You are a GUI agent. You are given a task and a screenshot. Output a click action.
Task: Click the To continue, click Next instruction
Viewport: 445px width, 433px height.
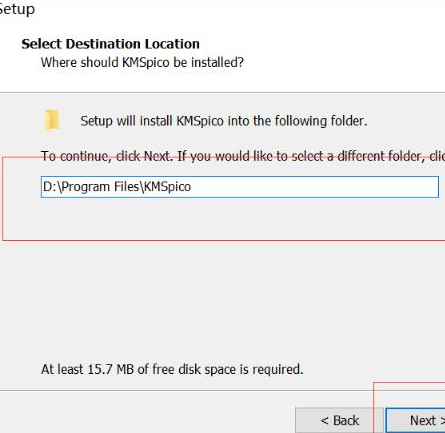coord(107,156)
